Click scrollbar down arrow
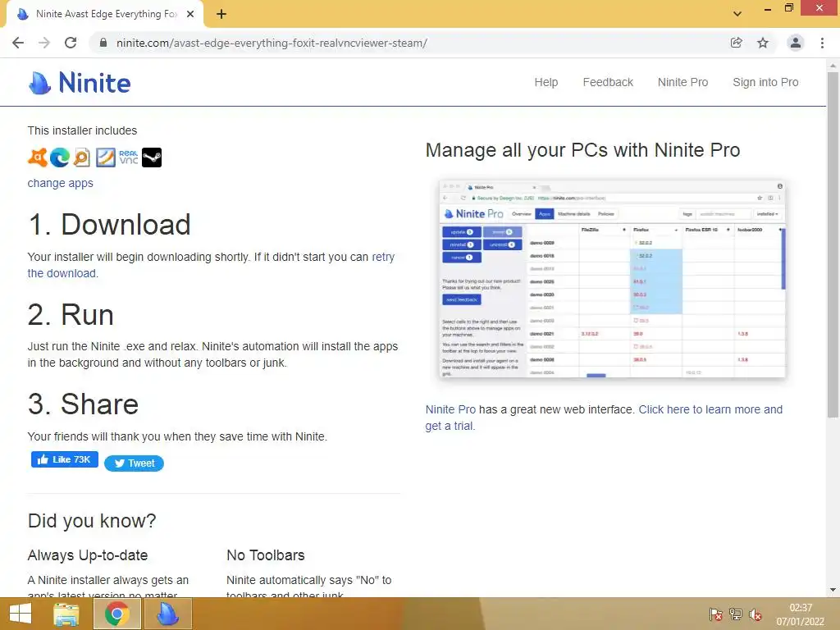Image resolution: width=840 pixels, height=630 pixels. click(833, 590)
